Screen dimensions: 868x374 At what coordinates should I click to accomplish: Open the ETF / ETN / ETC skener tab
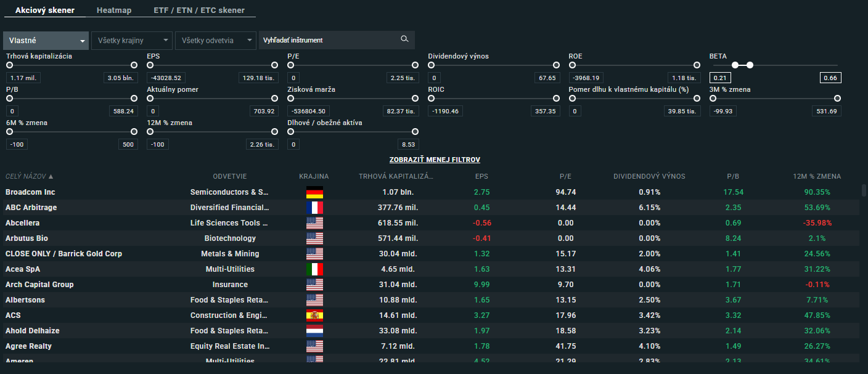tap(199, 10)
